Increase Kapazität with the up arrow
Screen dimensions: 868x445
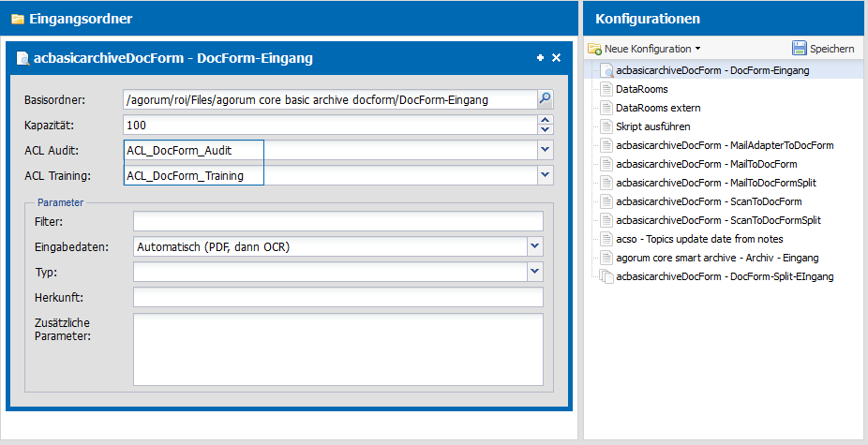coord(546,120)
